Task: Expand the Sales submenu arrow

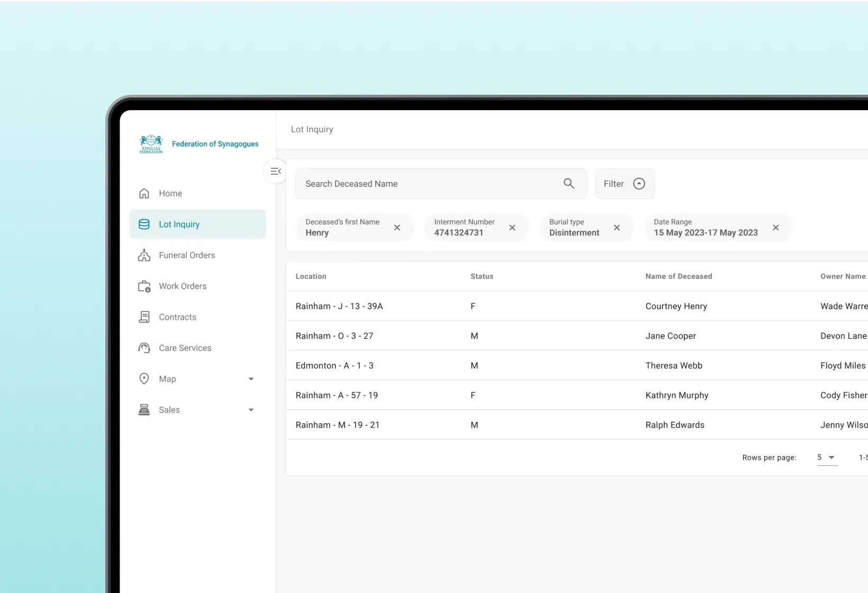Action: pyautogui.click(x=251, y=410)
